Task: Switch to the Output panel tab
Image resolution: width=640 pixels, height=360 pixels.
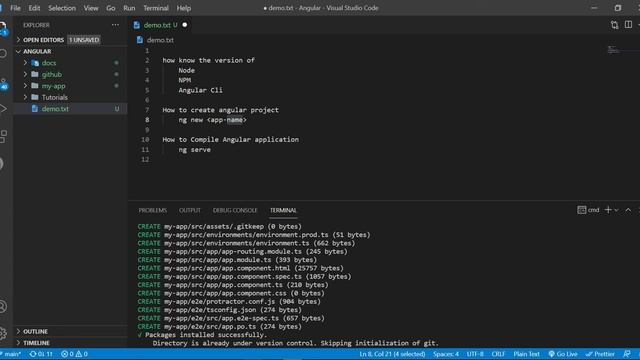Action: [190, 210]
